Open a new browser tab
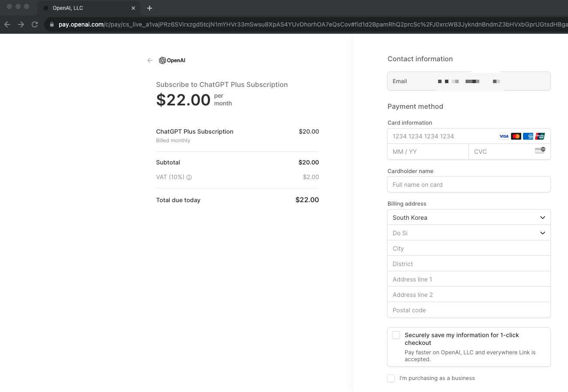Screen dimensions: 568x392 150,8
